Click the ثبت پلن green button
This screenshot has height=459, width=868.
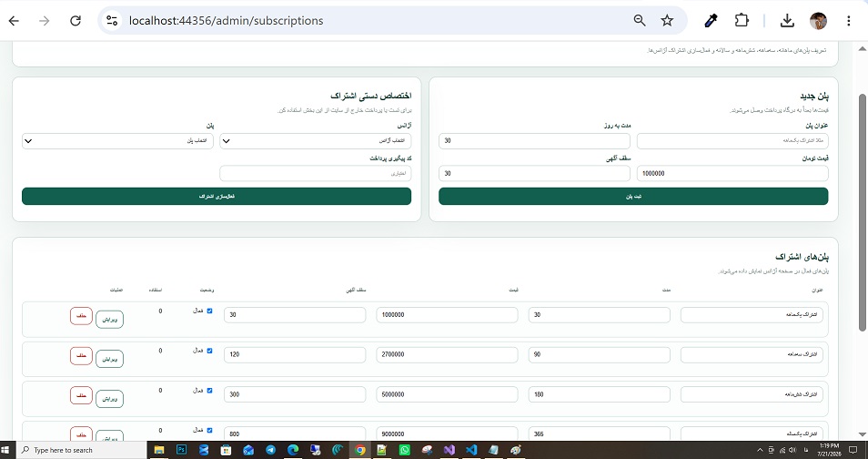pos(633,196)
